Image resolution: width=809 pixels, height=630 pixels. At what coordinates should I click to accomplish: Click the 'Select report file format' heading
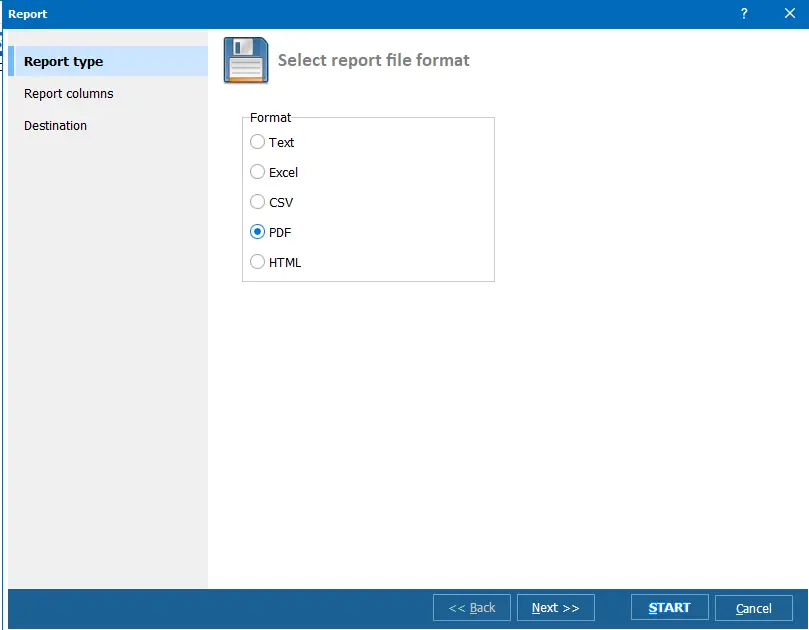373,61
